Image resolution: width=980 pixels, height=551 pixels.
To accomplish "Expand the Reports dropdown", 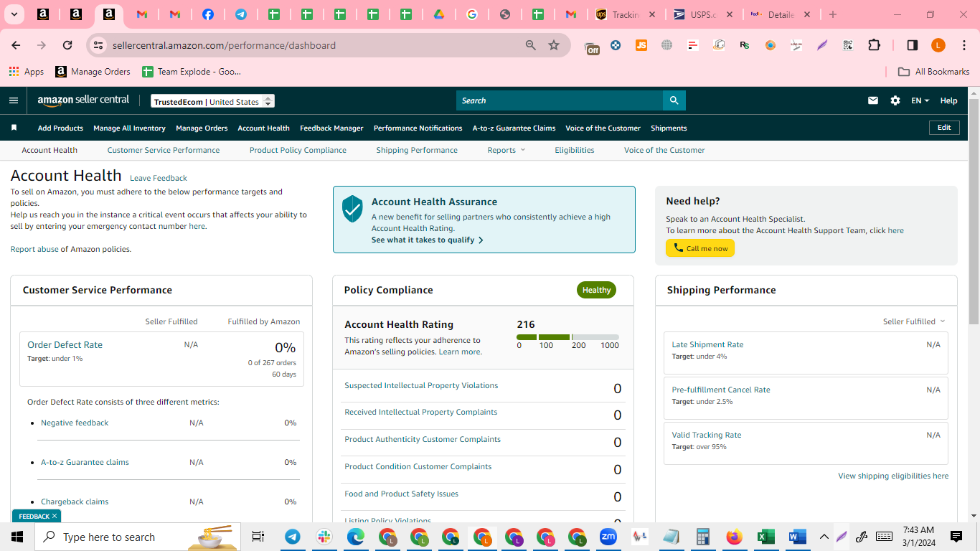I will click(507, 150).
